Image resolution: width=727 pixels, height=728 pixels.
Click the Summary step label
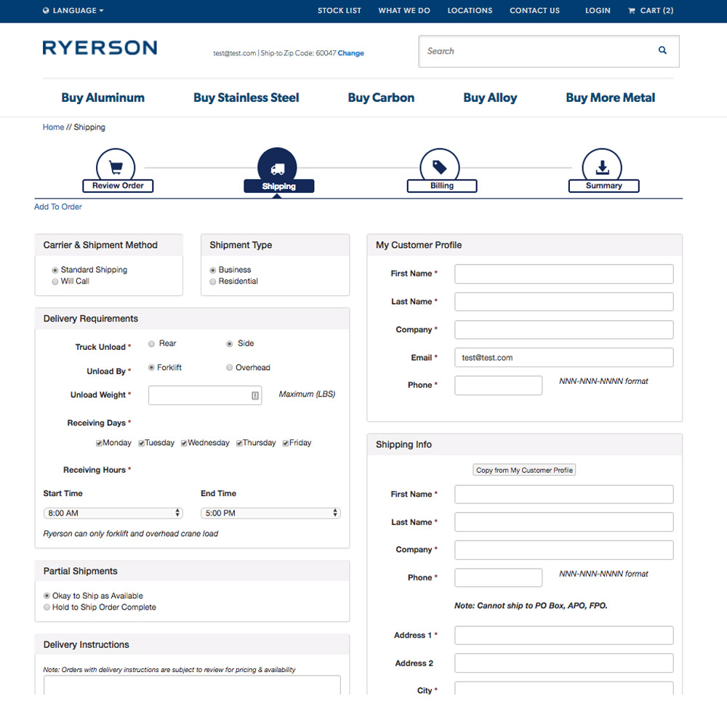pos(604,185)
